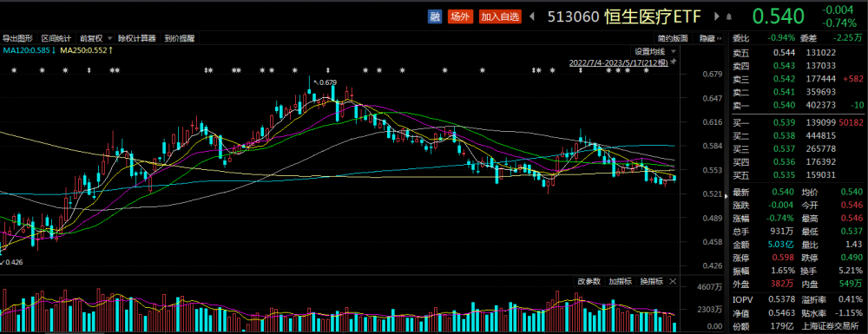Viewport: 868px width, 334px height.
Task: Select the 卖五 0.544 order row
Action: (797, 53)
